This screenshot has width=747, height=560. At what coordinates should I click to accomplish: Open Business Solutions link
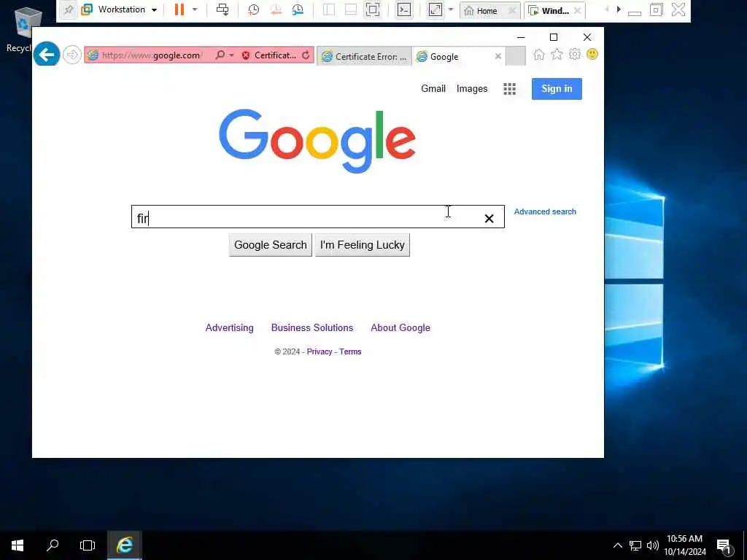click(312, 327)
